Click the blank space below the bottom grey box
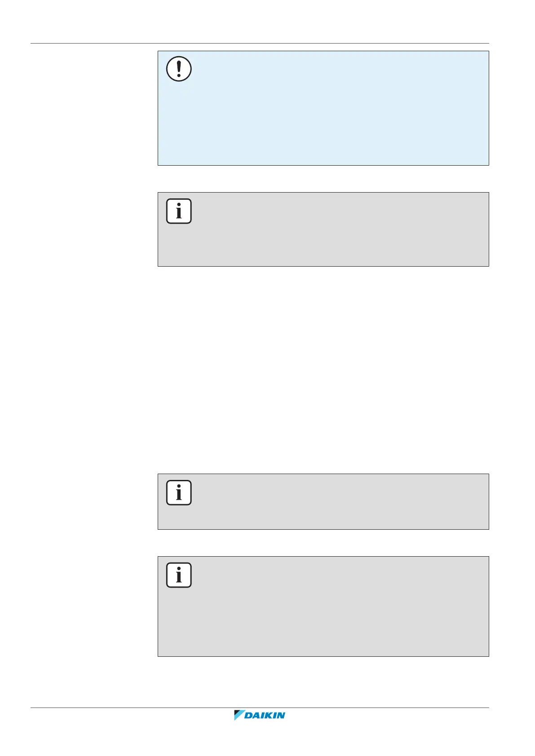The height and width of the screenshot is (756, 535). (323, 681)
